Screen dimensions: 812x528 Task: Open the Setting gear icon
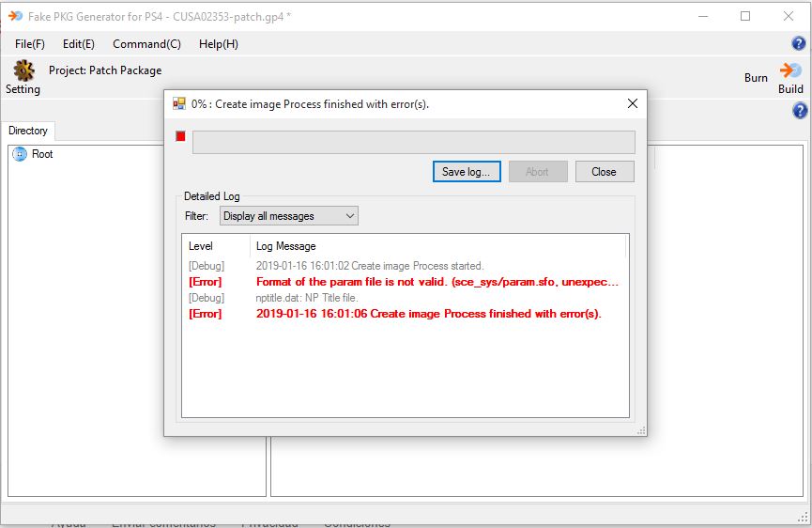pos(23,70)
